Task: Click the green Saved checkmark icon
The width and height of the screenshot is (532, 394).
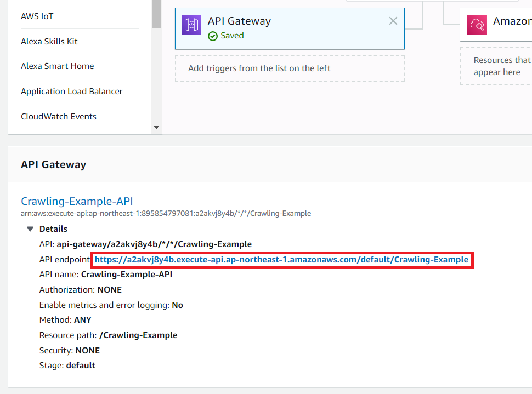Action: click(213, 36)
